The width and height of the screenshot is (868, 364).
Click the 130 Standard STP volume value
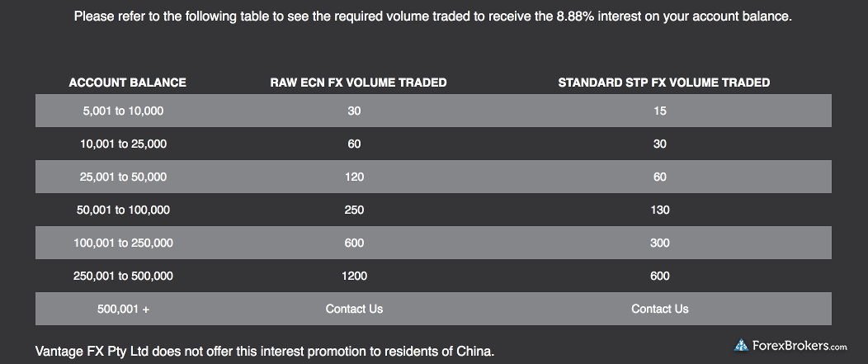(x=660, y=210)
